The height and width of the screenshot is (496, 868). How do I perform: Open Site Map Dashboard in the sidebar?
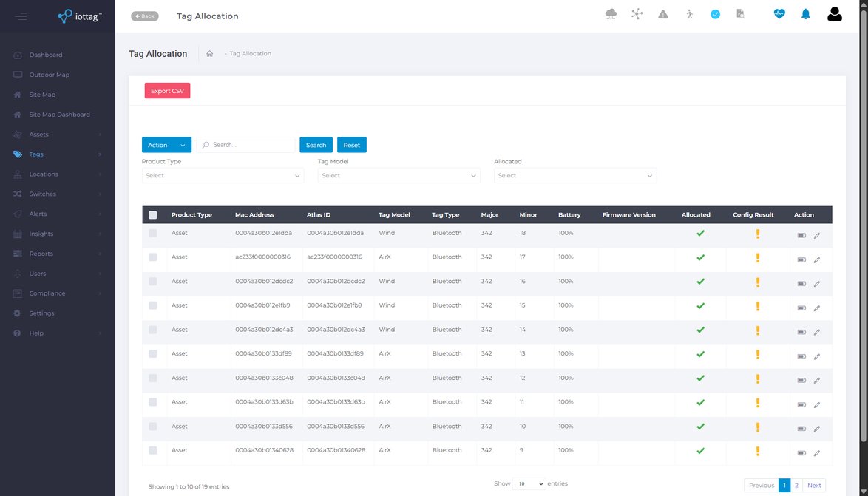click(x=58, y=115)
